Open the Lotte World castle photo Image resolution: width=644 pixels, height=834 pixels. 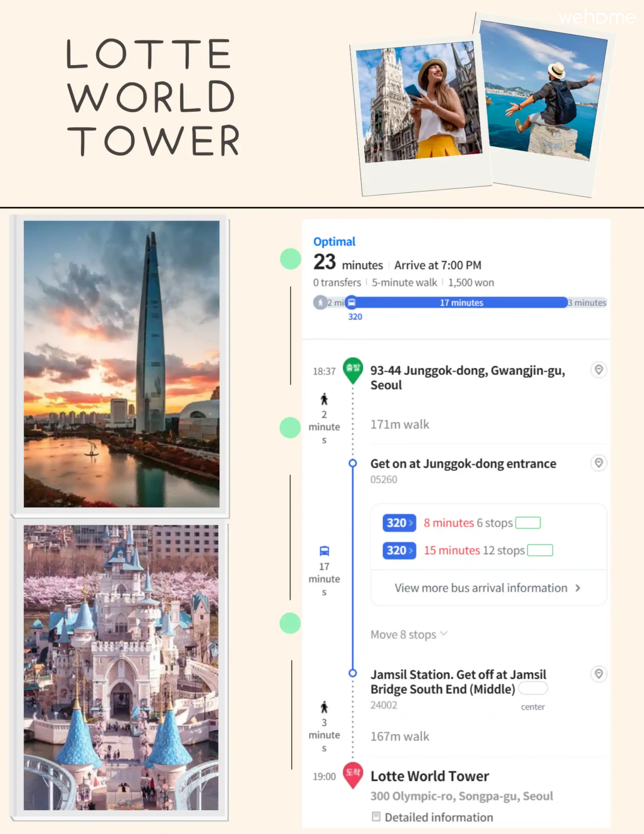click(x=121, y=667)
